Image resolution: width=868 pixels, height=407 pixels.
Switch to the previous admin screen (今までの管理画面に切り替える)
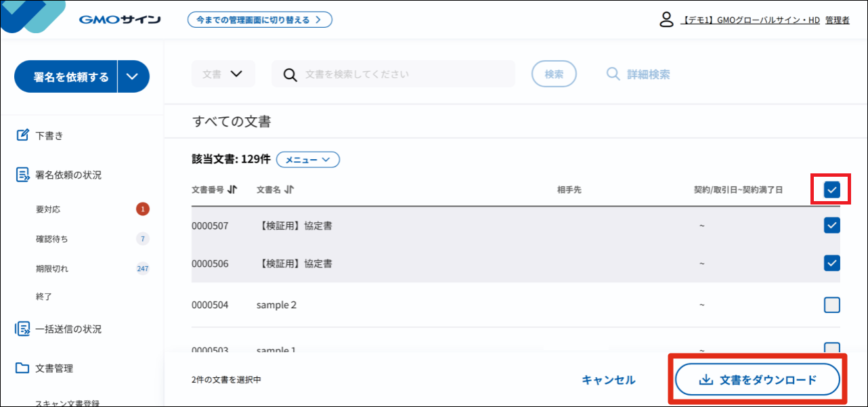point(260,20)
